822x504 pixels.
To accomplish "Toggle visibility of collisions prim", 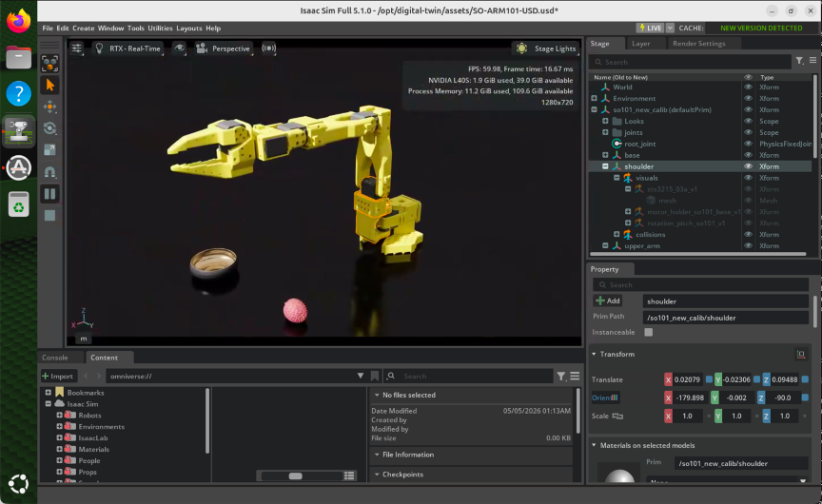I will (748, 235).
